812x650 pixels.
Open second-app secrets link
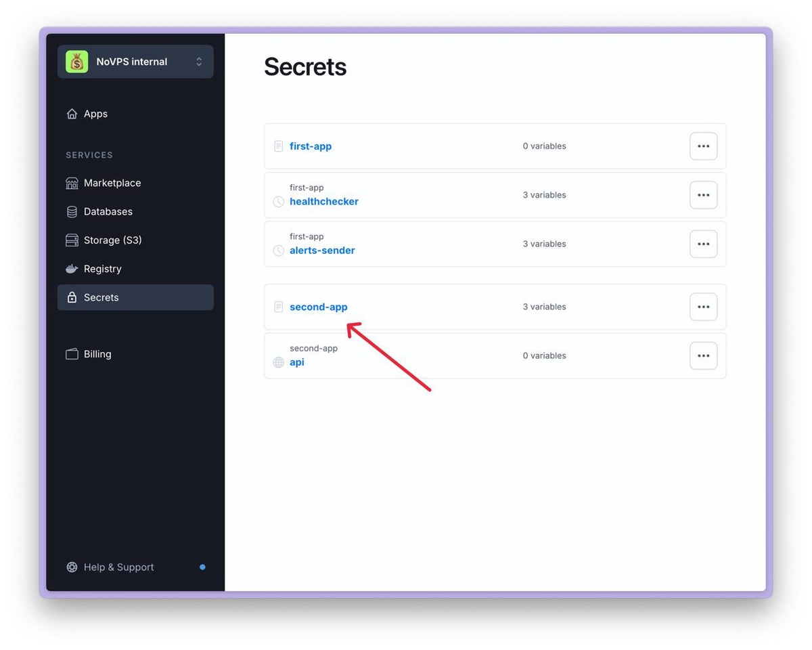(319, 307)
